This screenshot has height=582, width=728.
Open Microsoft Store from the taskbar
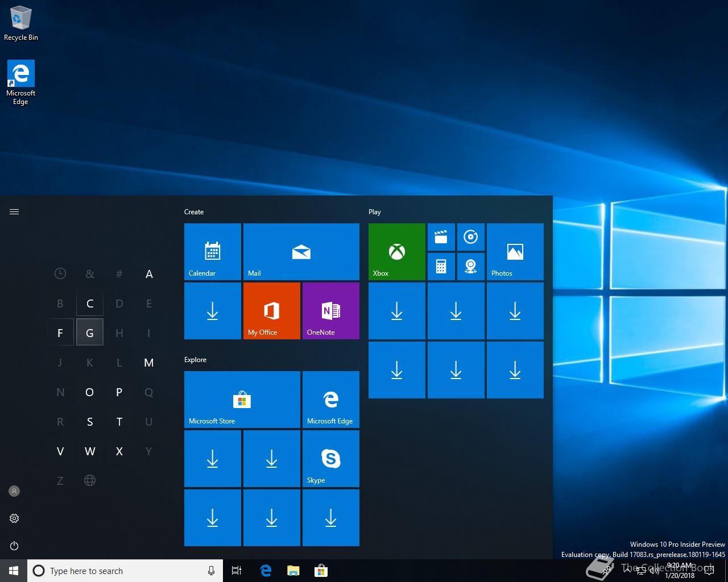[321, 571]
